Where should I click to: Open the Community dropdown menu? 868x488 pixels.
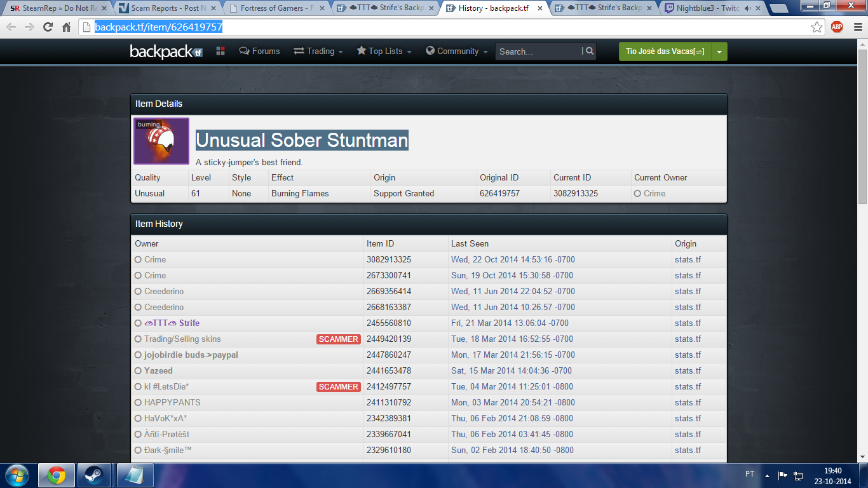[457, 51]
